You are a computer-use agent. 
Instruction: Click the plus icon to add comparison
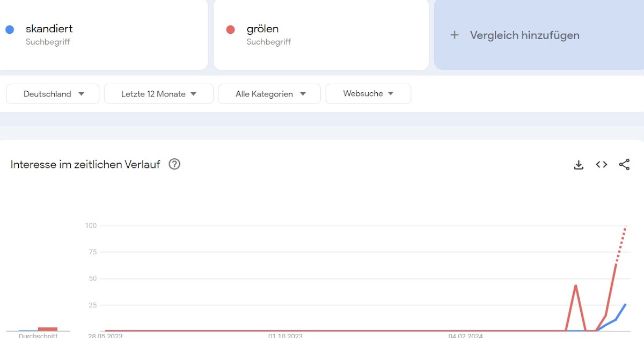455,35
